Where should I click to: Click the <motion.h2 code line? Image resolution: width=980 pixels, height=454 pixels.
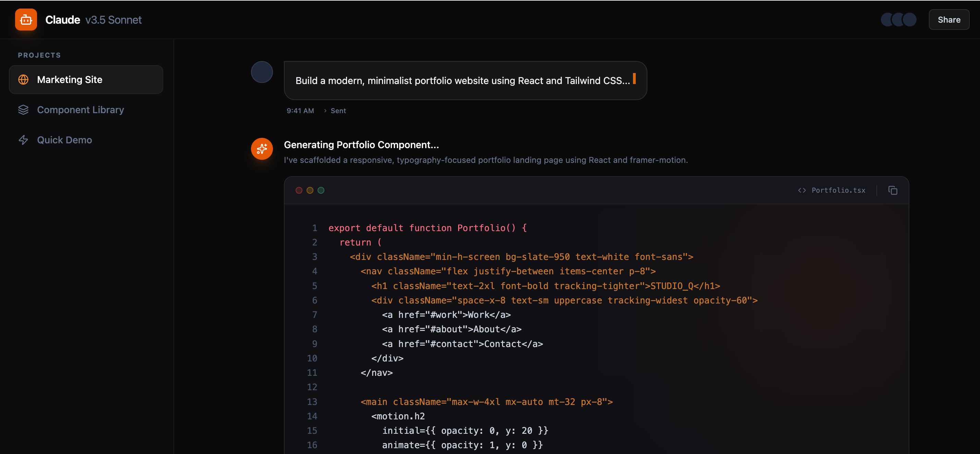[x=398, y=416]
